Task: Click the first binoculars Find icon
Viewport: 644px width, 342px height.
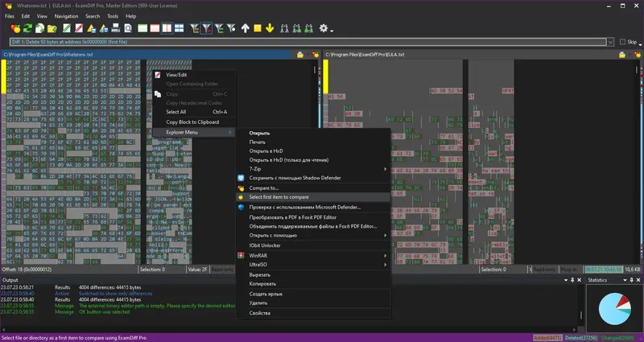Action: pyautogui.click(x=284, y=28)
